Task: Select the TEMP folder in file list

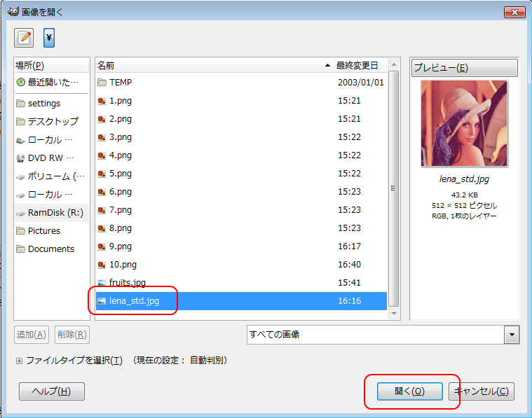Action: click(241, 83)
